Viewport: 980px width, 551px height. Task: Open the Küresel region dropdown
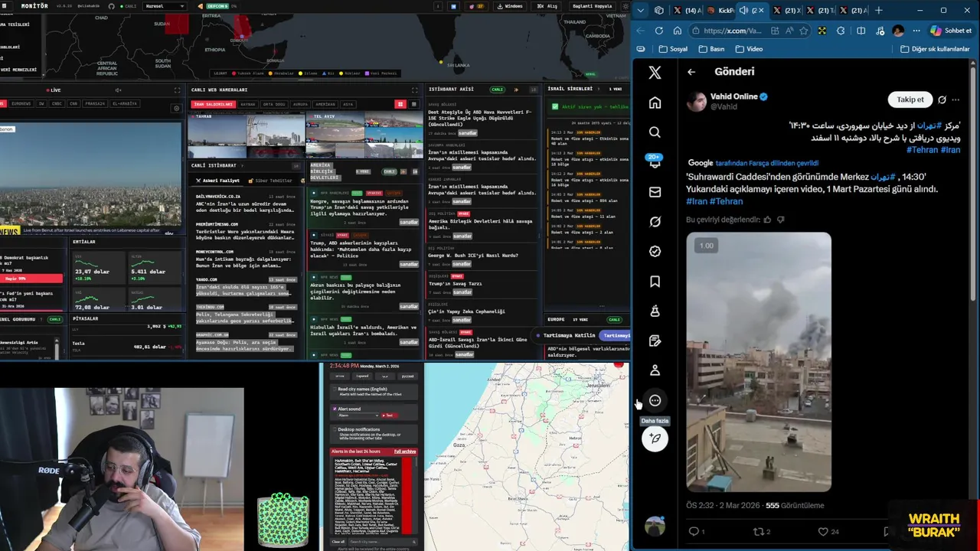click(165, 6)
